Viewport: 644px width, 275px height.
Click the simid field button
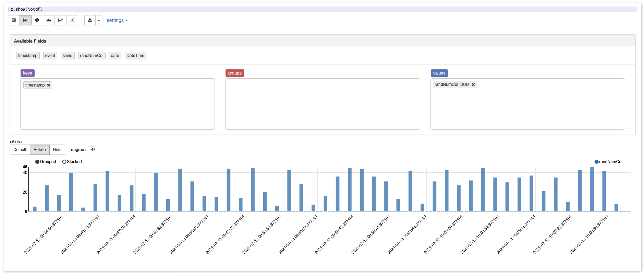coord(68,56)
